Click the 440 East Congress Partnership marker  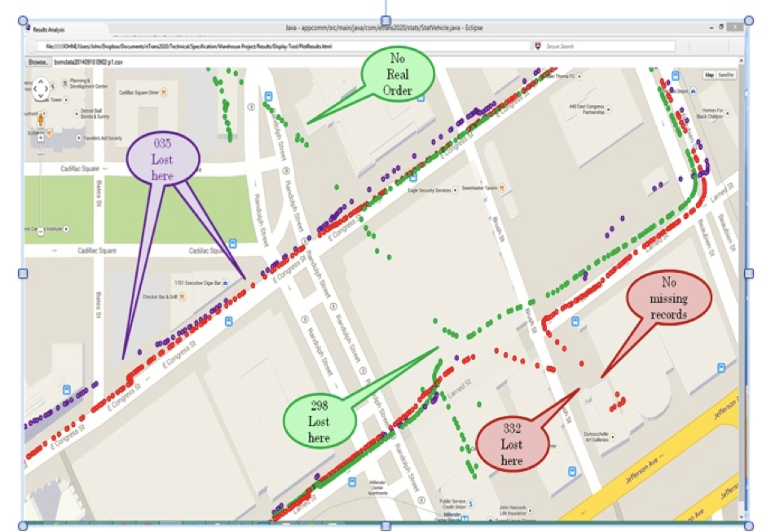[x=609, y=109]
